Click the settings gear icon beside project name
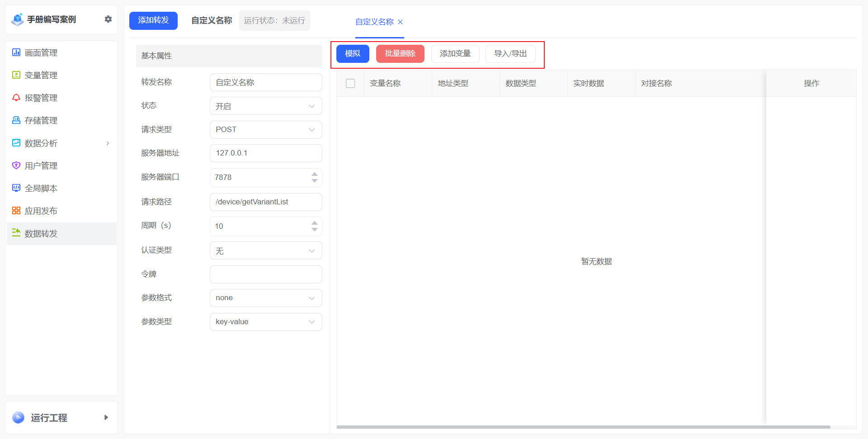Image resolution: width=868 pixels, height=439 pixels. click(108, 19)
